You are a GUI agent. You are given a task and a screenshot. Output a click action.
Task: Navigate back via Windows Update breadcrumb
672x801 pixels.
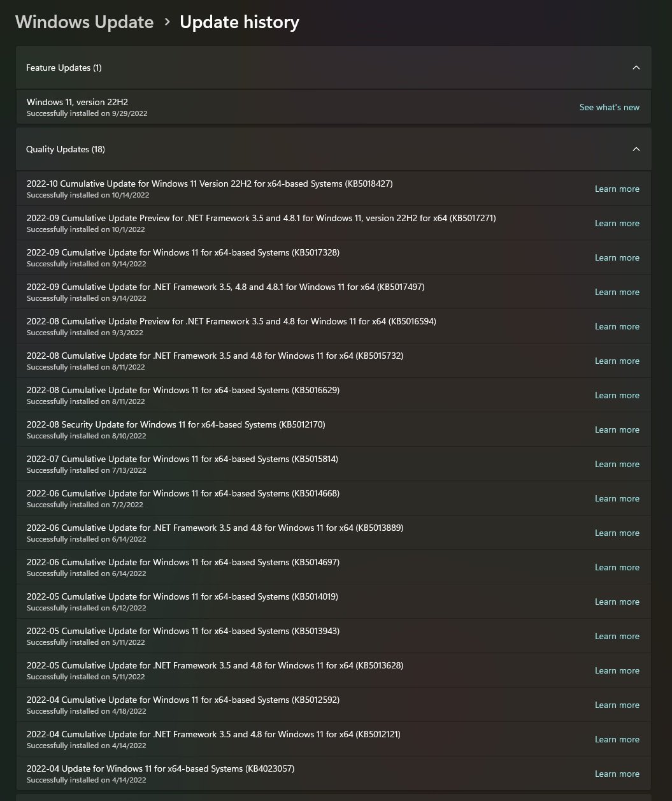pyautogui.click(x=84, y=22)
